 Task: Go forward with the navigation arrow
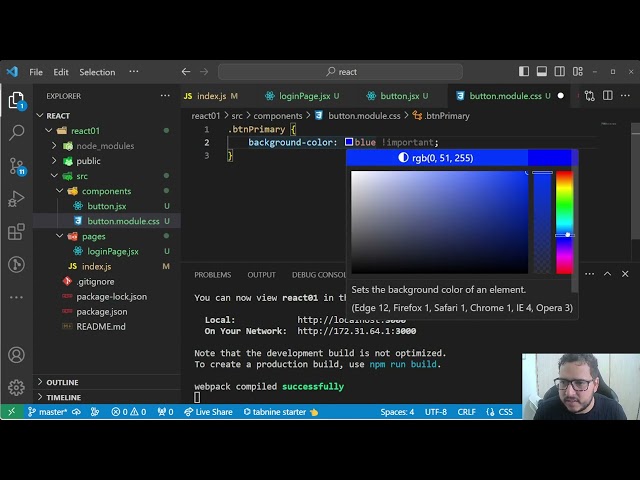(204, 72)
